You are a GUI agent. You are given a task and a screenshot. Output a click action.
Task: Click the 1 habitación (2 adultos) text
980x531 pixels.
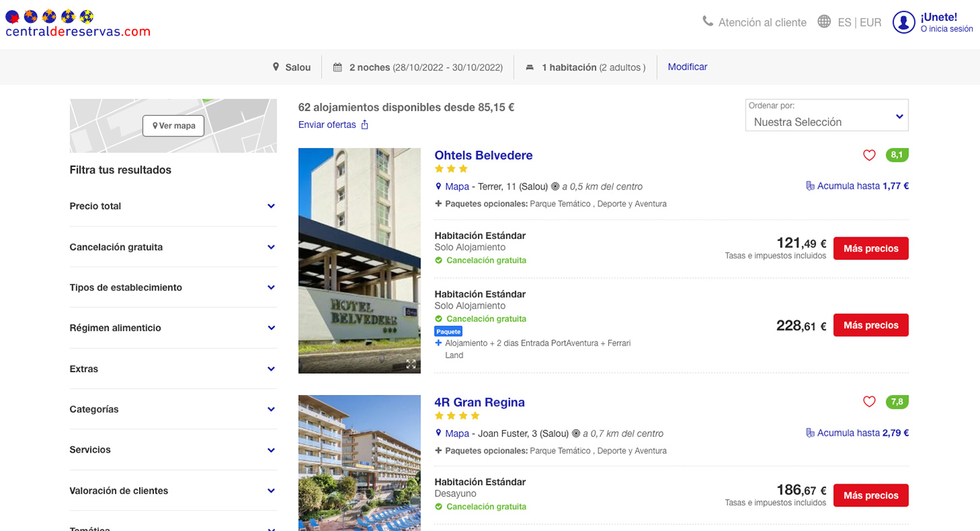pos(593,68)
